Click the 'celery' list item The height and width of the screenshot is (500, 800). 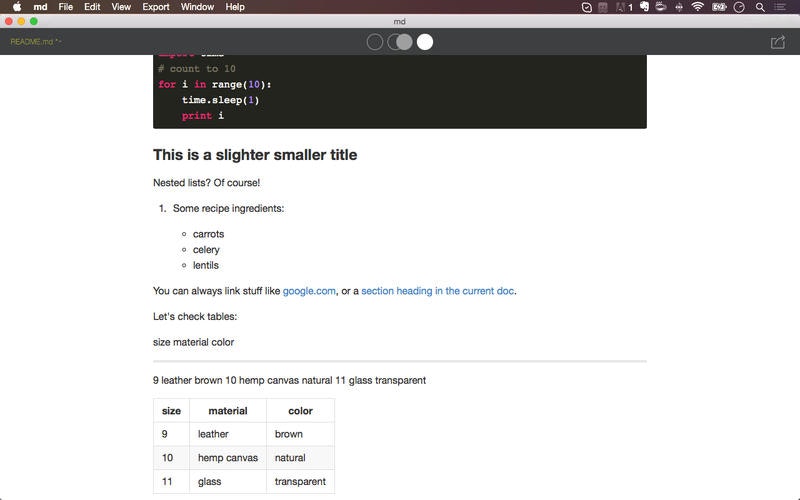coord(206,249)
